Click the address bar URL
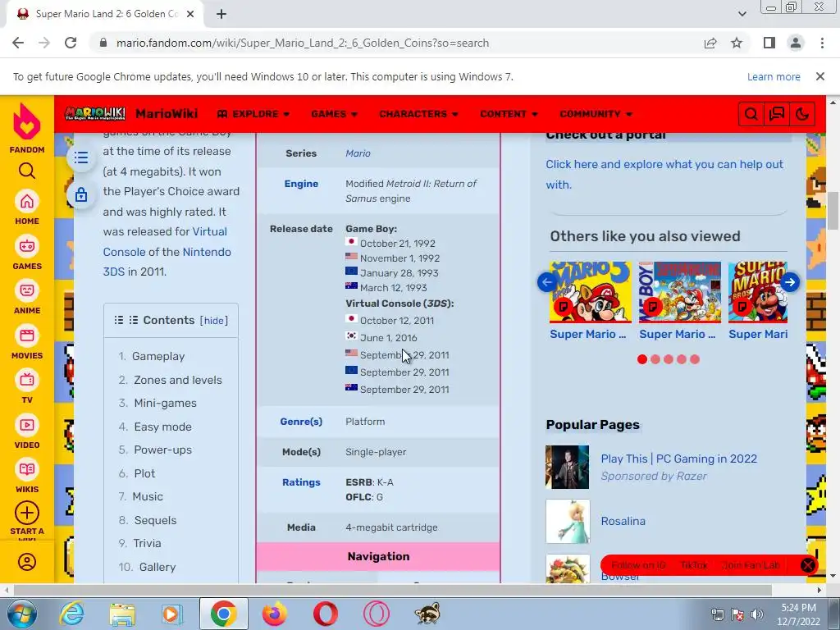840x630 pixels. tap(303, 43)
